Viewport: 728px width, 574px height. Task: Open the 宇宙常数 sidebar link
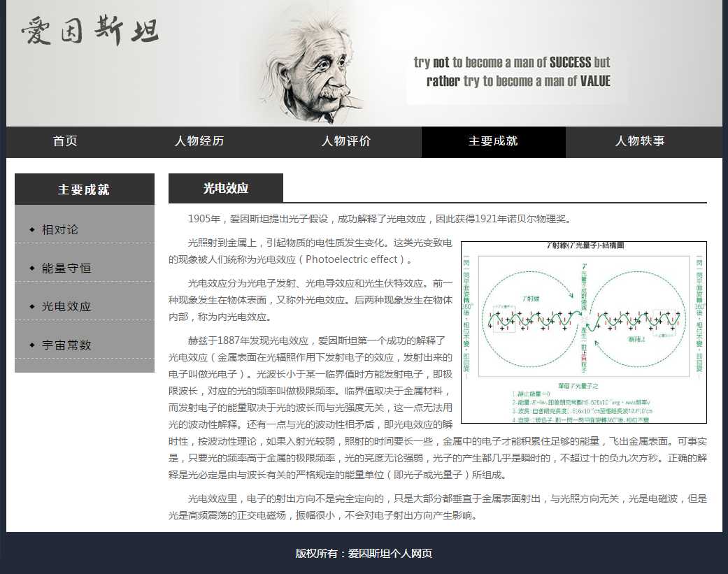coord(66,345)
